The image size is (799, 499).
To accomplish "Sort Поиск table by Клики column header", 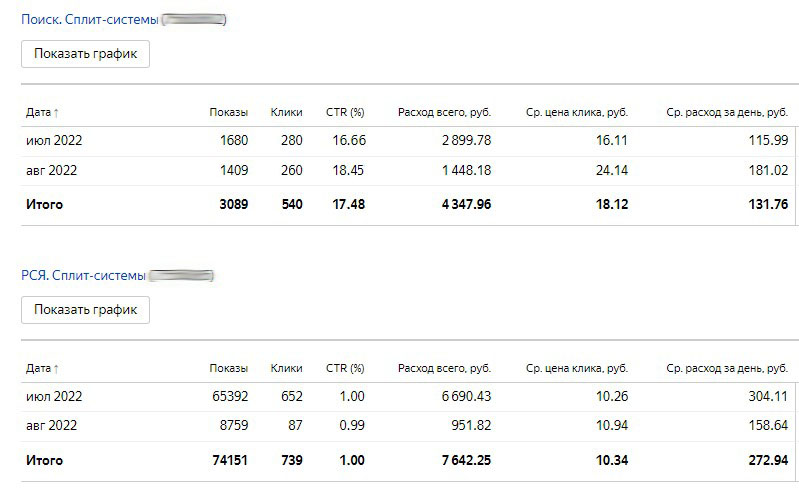I will click(x=286, y=112).
